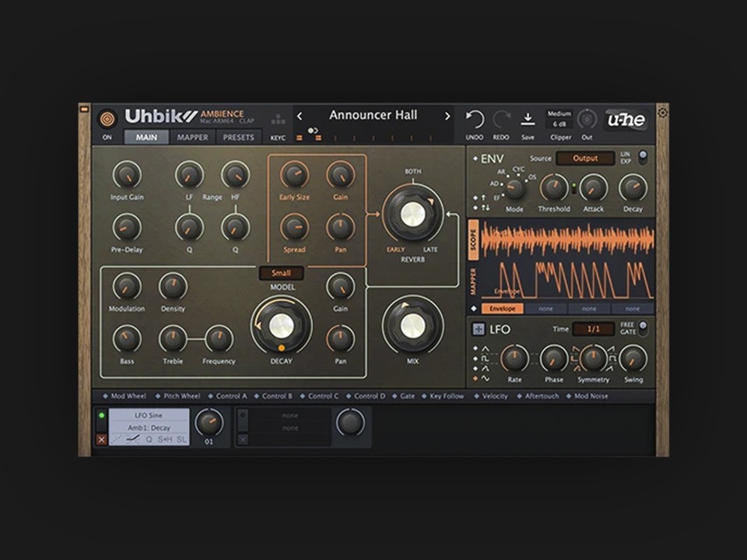The height and width of the screenshot is (560, 747).
Task: Click the HF range knob
Action: point(235,175)
